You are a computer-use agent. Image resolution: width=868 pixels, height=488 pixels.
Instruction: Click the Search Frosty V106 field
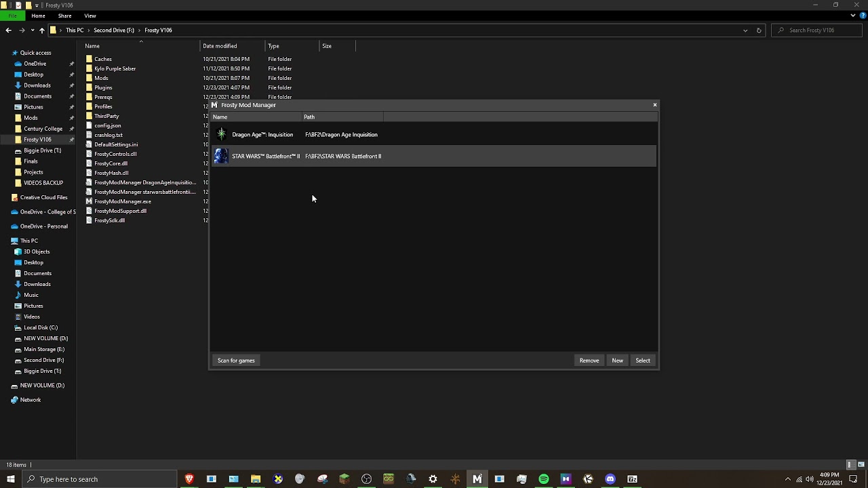(817, 30)
